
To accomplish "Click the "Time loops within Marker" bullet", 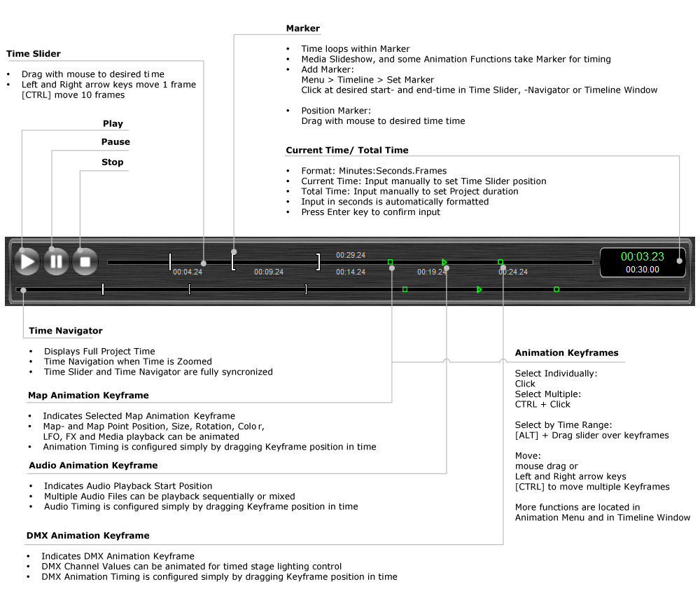I will point(356,49).
